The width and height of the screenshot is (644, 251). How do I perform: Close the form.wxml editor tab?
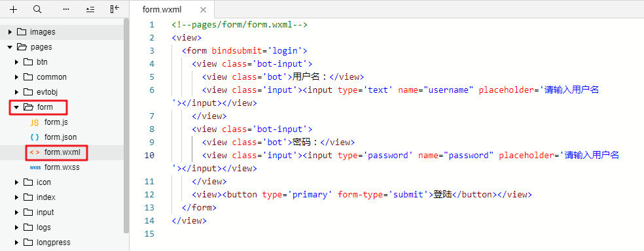pos(204,10)
